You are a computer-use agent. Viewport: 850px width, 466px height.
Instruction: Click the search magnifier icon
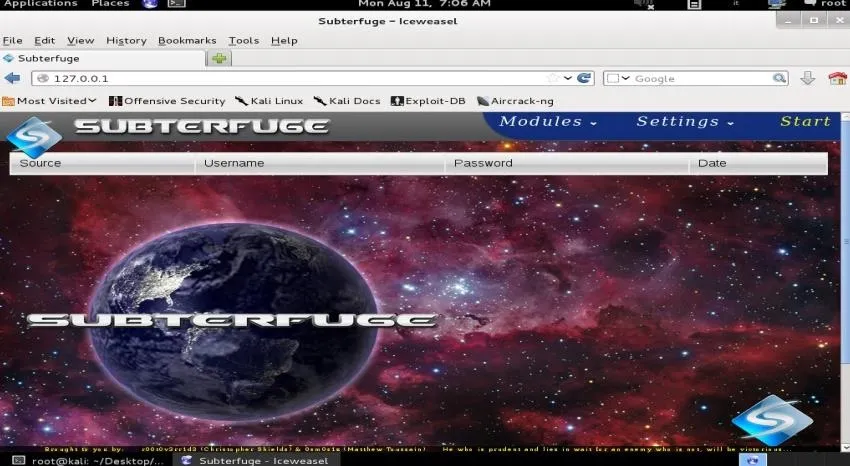[x=780, y=79]
